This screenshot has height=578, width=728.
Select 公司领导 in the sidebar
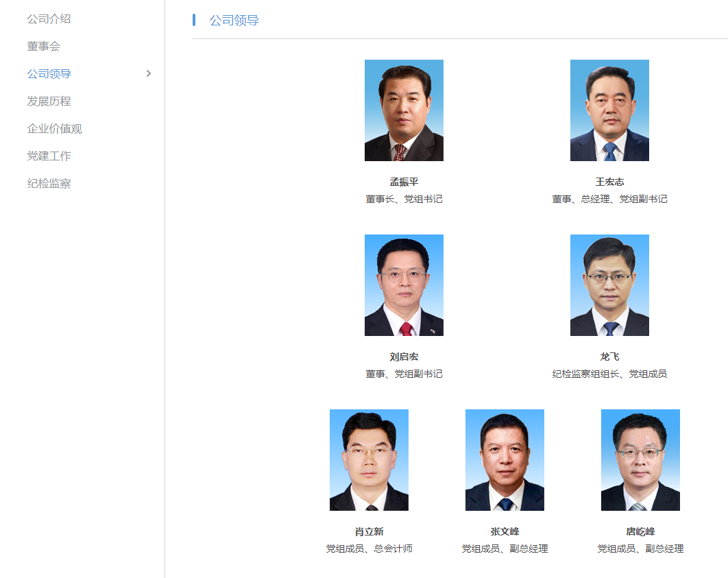point(49,74)
